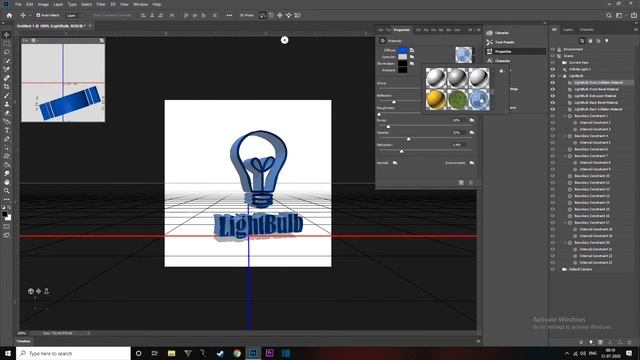Switch to the Channels tab

point(586,30)
